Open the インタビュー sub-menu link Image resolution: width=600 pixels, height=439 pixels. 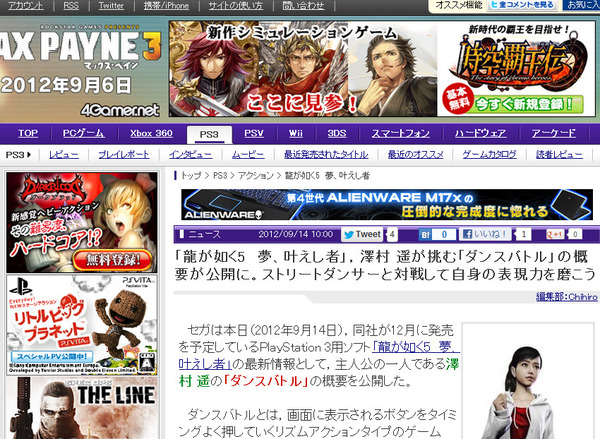[x=190, y=155]
